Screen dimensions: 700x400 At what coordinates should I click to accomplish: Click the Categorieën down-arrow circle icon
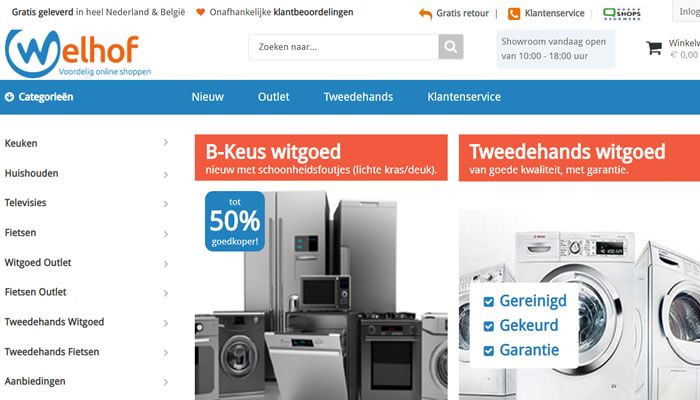(x=9, y=97)
